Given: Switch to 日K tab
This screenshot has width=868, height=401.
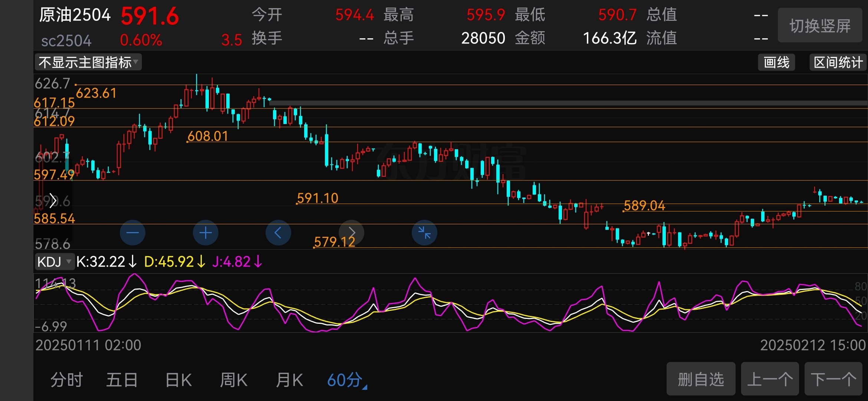Looking at the screenshot, I should [178, 380].
